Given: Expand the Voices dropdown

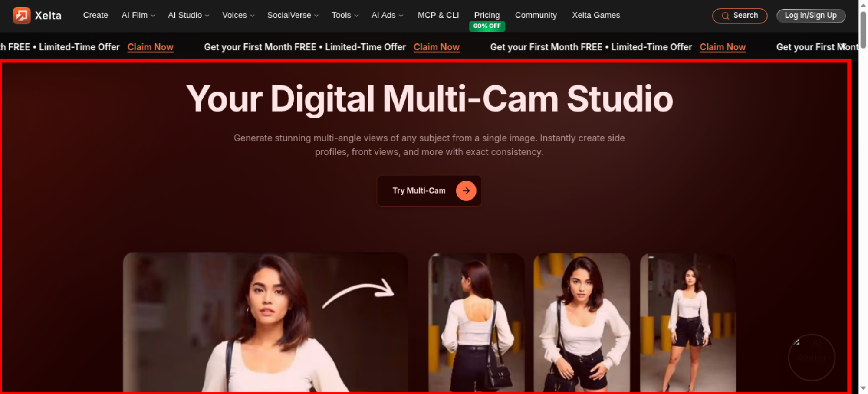Looking at the screenshot, I should 238,15.
